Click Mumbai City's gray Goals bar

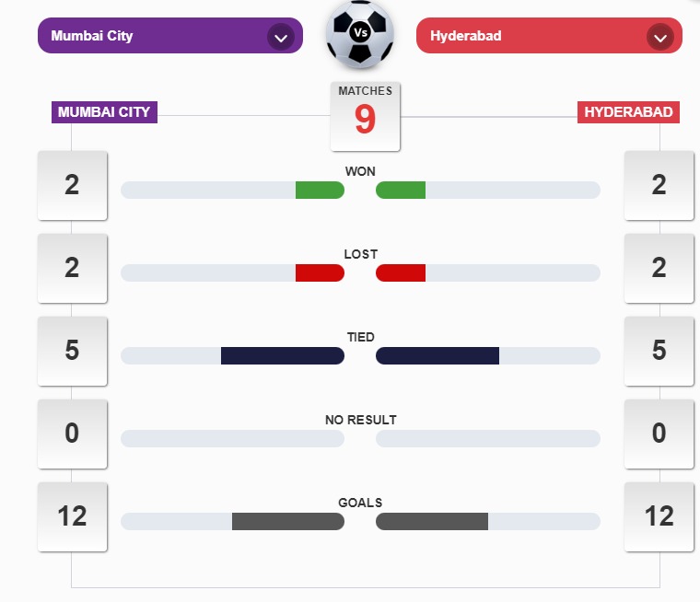click(287, 522)
